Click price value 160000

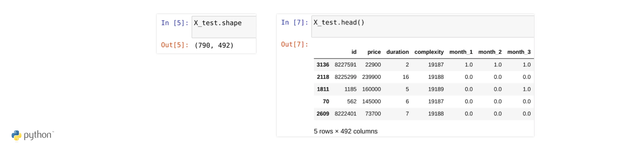(x=371, y=89)
